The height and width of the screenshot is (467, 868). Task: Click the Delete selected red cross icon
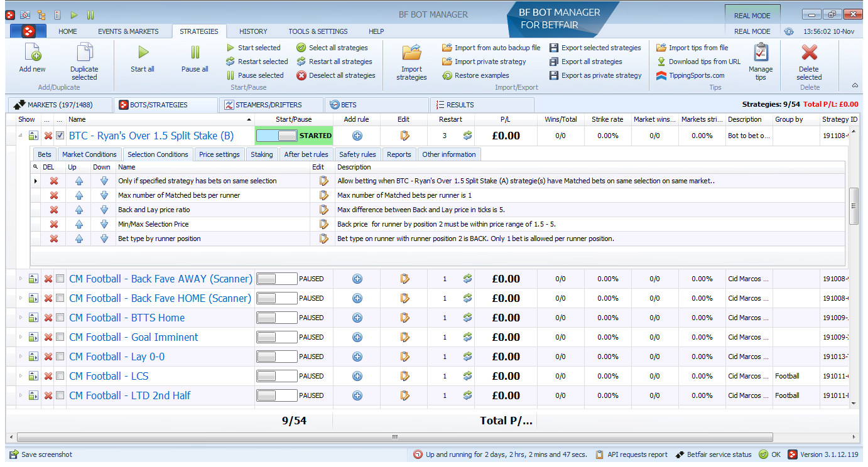[x=809, y=53]
